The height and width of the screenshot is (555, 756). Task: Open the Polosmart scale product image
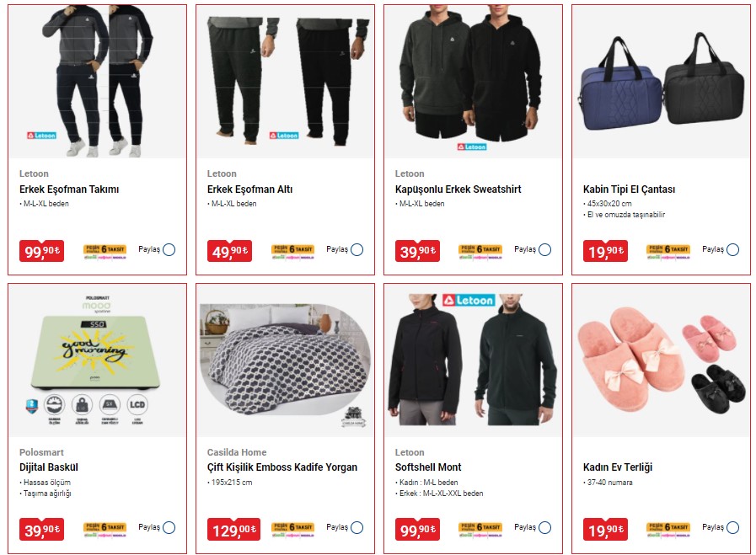[x=97, y=360]
